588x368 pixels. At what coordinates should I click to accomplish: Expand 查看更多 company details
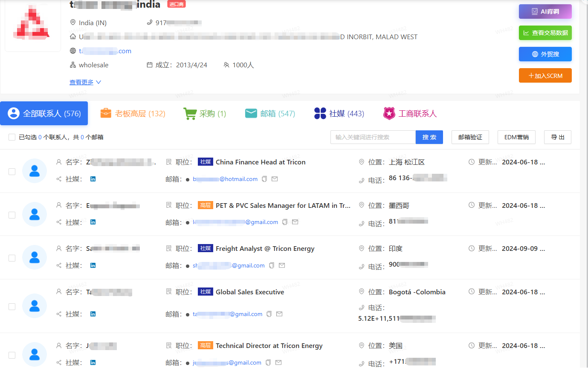(x=85, y=82)
